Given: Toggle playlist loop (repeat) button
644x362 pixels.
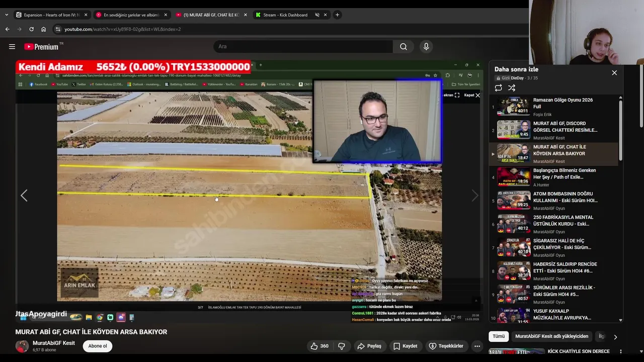Looking at the screenshot, I should point(498,88).
